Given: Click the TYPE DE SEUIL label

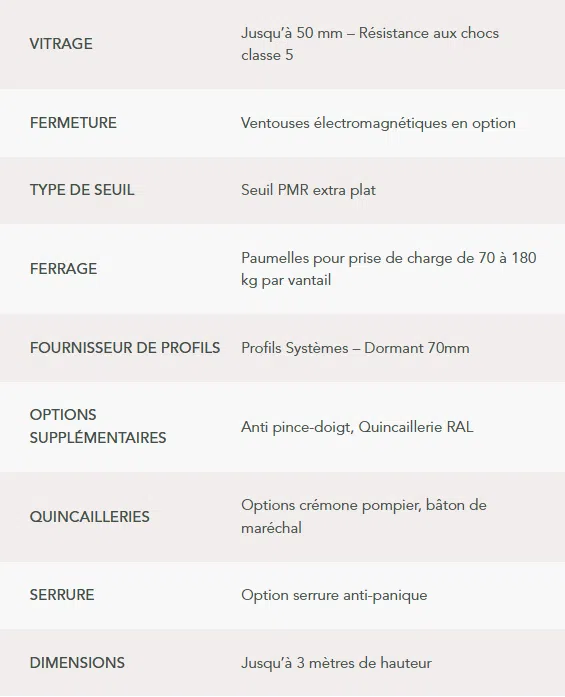Looking at the screenshot, I should pos(82,190).
